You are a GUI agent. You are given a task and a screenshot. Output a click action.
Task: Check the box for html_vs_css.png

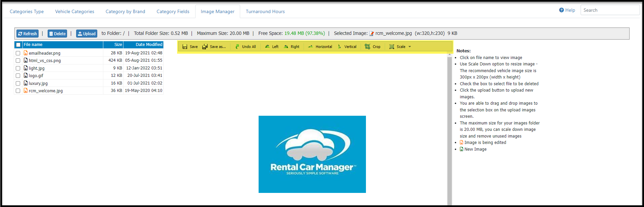[x=18, y=60]
